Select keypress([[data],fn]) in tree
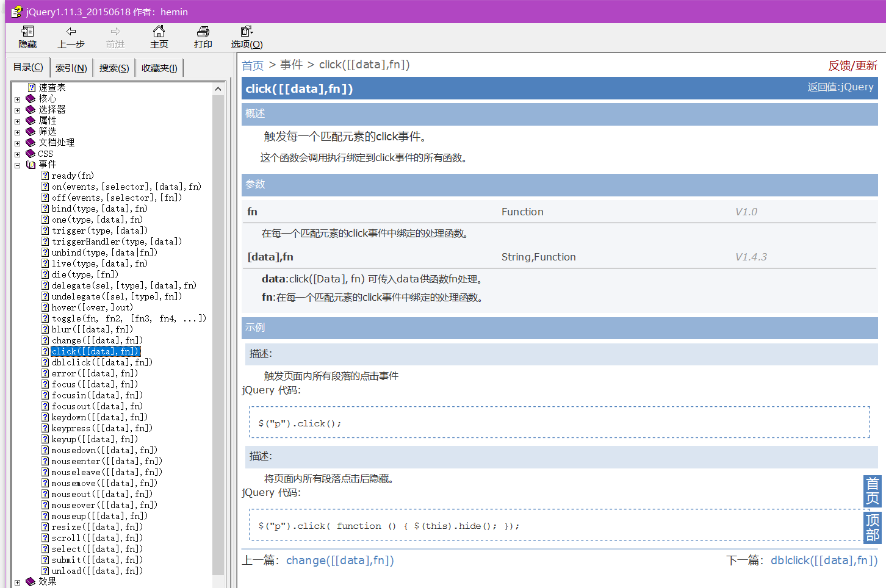The height and width of the screenshot is (588, 886). pyautogui.click(x=102, y=428)
